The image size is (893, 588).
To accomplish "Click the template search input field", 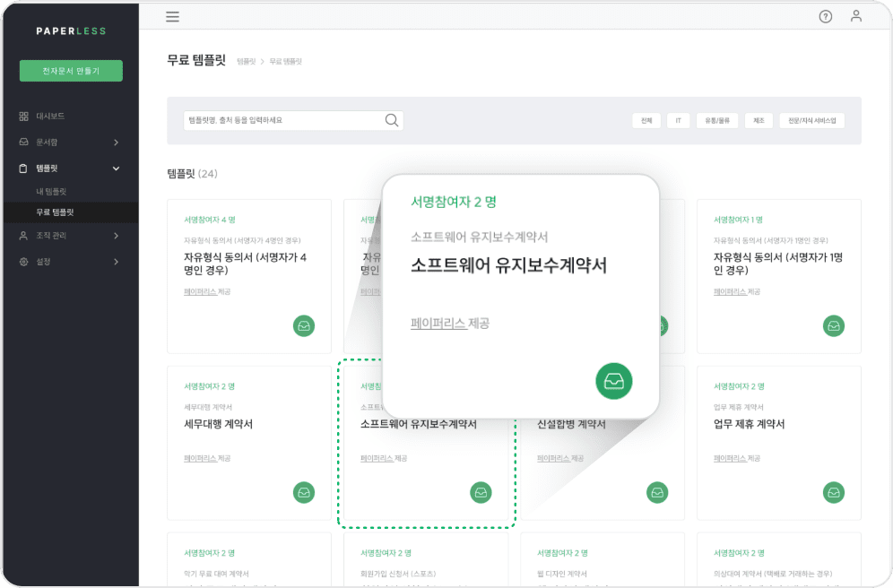I will pos(269,118).
